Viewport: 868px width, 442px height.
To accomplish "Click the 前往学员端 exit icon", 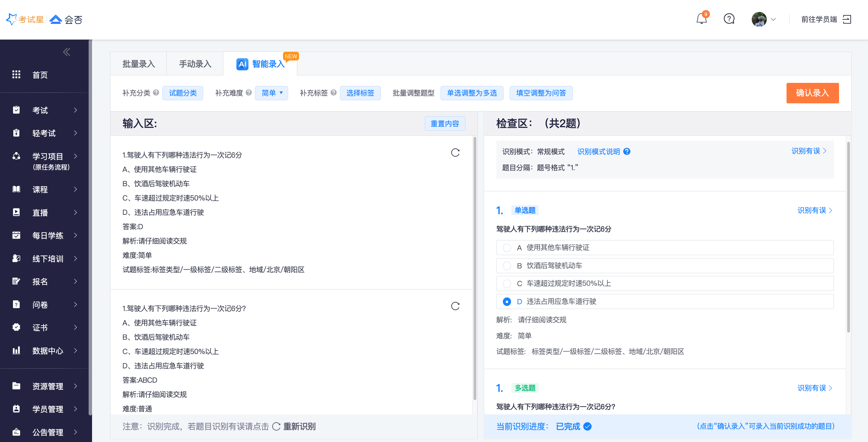I will (x=847, y=19).
